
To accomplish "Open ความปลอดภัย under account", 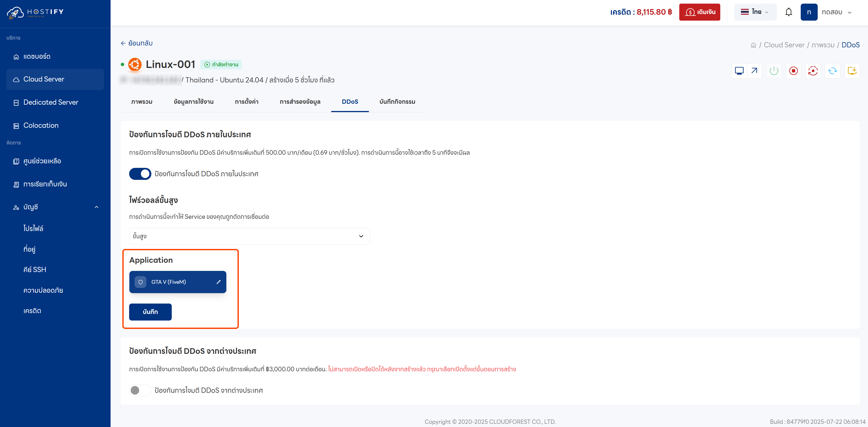I will pyautogui.click(x=43, y=290).
